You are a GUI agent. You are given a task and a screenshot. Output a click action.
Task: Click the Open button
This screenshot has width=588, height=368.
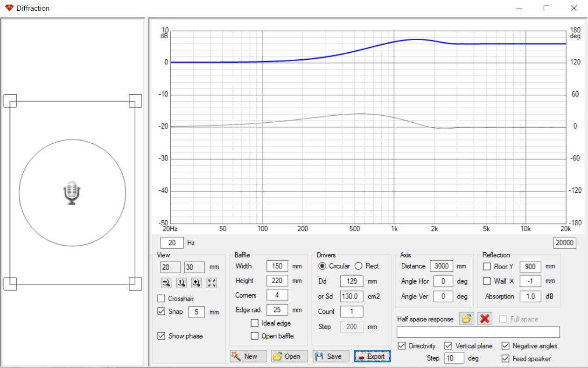(x=289, y=356)
